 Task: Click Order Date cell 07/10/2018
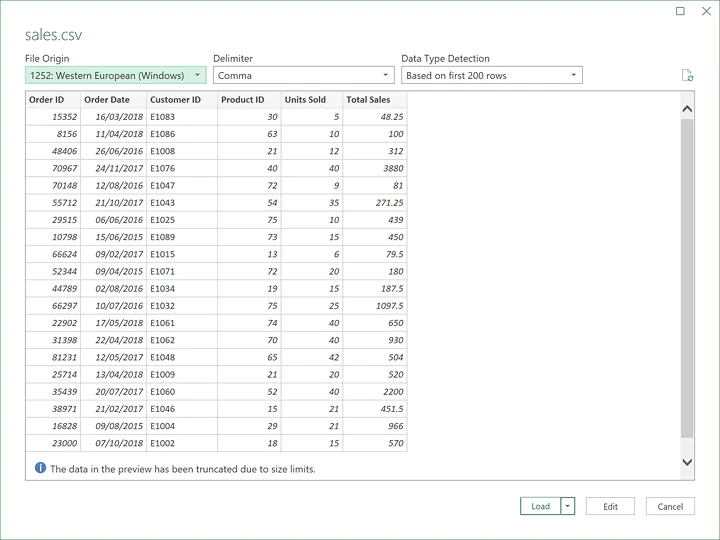pyautogui.click(x=113, y=443)
